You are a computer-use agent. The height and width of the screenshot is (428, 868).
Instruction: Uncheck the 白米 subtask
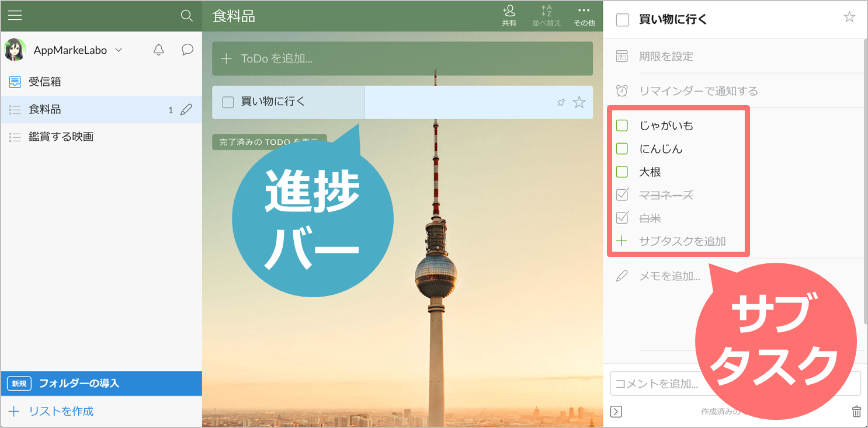coord(622,218)
